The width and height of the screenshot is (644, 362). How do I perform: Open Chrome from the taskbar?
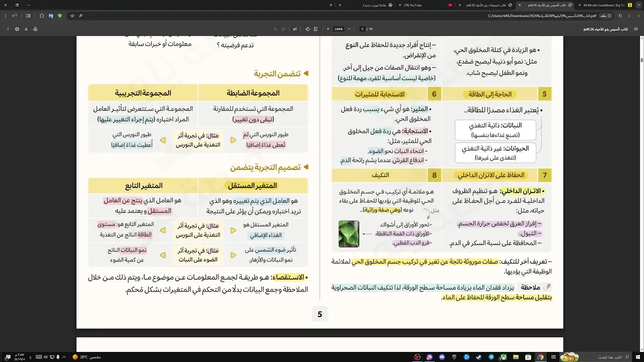click(540, 357)
